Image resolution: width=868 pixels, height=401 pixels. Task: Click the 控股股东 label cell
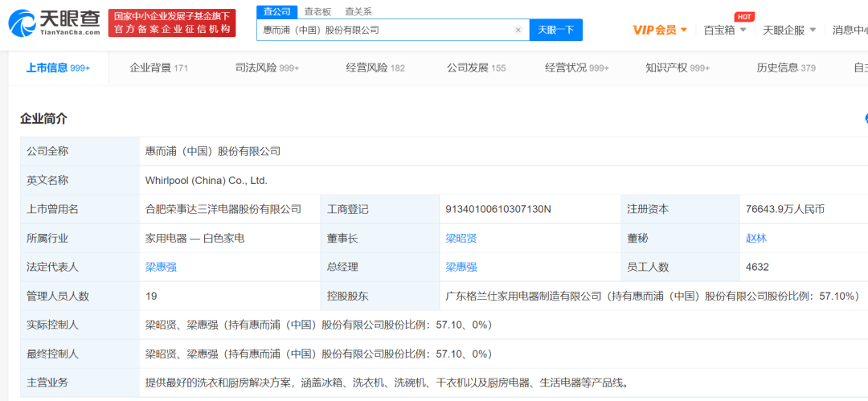379,296
